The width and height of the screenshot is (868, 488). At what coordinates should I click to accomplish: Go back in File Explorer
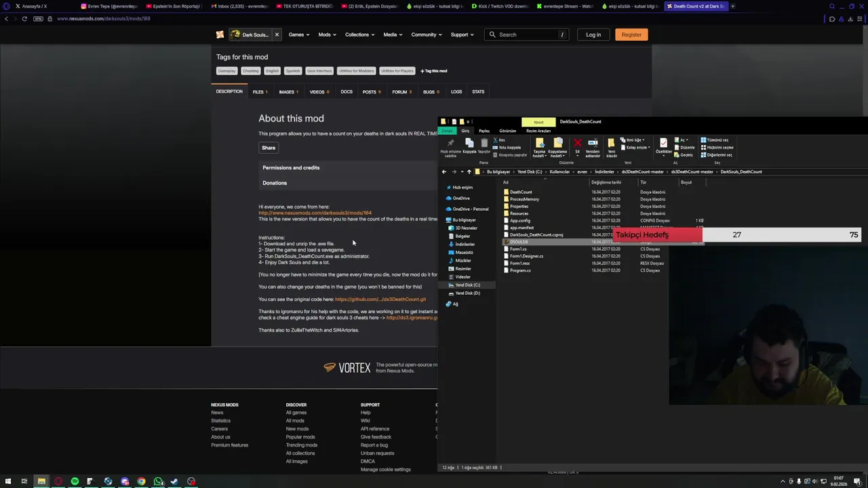point(444,171)
